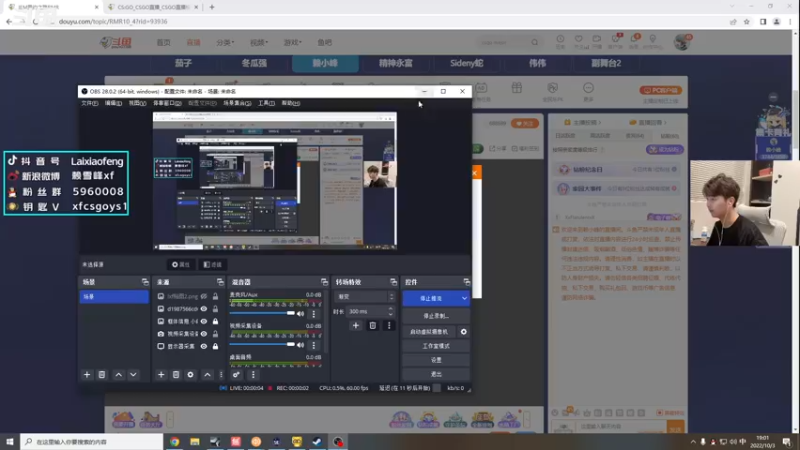
Task: Toggle lock on display capture source
Action: click(215, 346)
